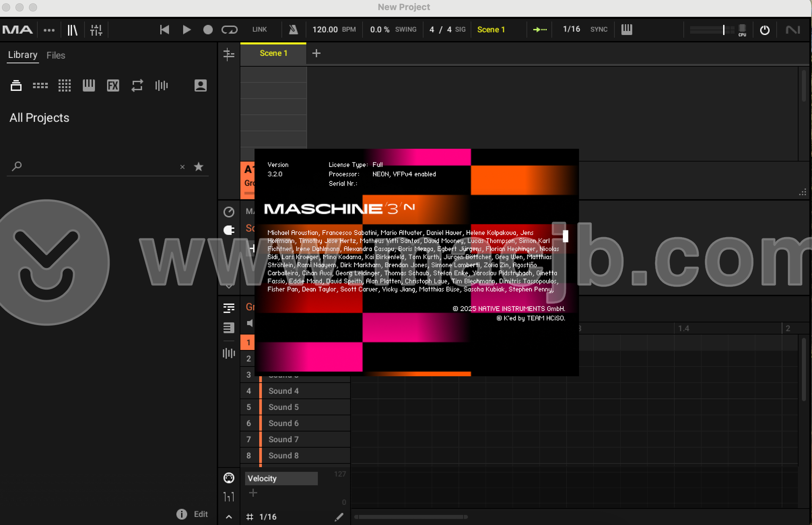Toggle the user content icon

200,85
